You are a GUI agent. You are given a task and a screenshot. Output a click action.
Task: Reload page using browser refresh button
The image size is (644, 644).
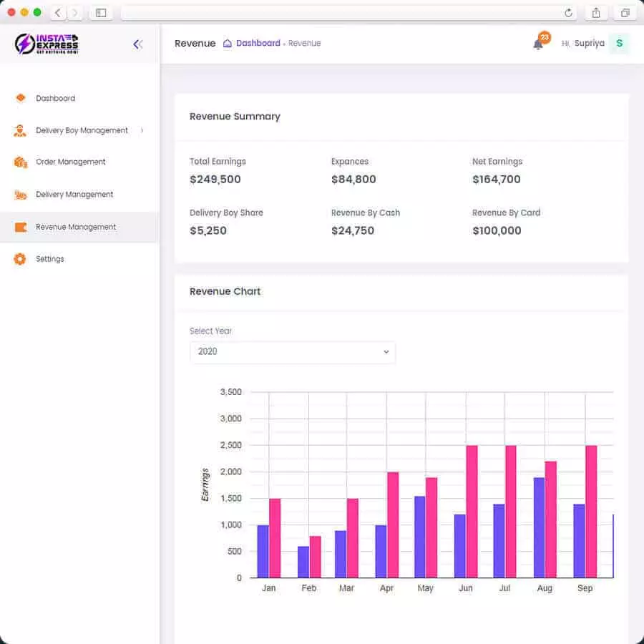coord(568,13)
